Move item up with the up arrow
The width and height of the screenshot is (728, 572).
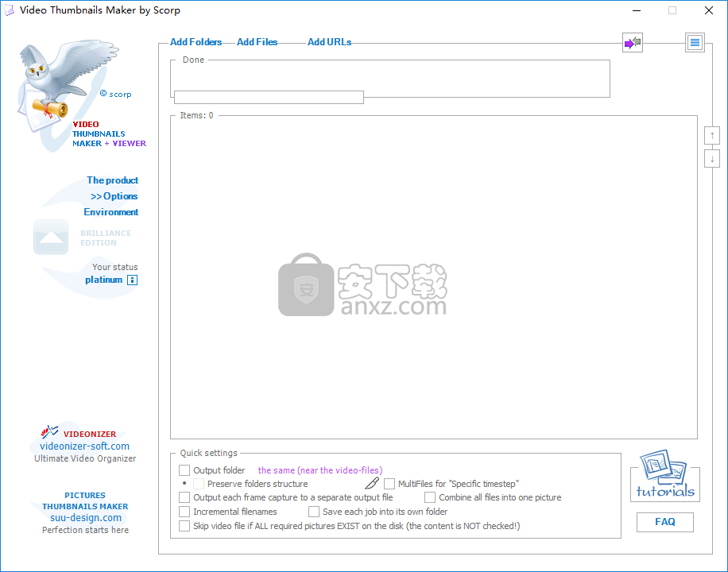tap(712, 136)
